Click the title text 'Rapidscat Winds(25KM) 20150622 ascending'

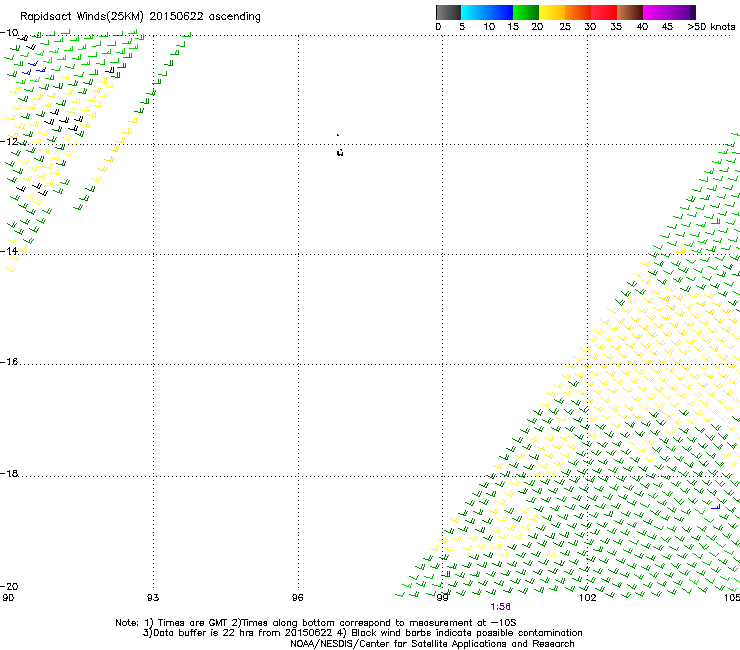(140, 17)
